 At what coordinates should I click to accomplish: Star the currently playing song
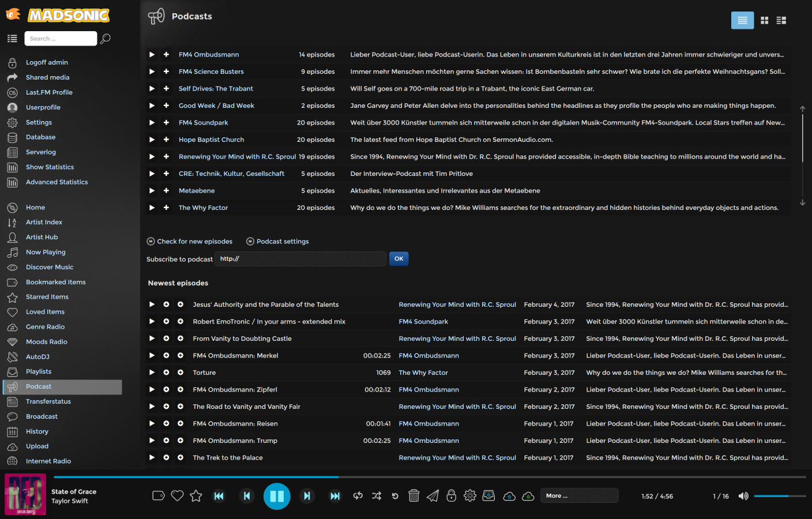point(196,496)
